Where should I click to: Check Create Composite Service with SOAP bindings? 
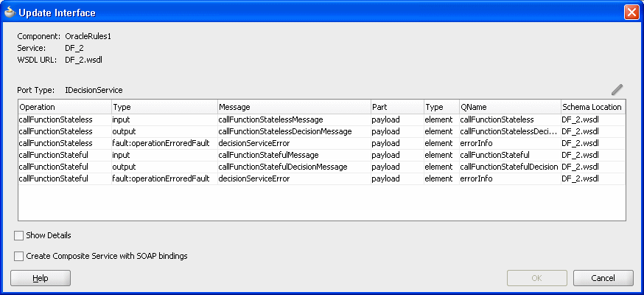(x=19, y=257)
